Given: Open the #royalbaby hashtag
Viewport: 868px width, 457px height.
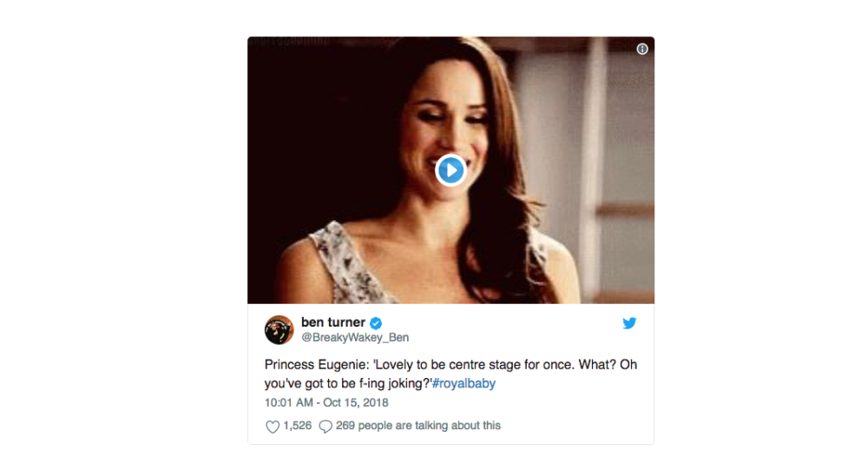Looking at the screenshot, I should [x=464, y=383].
